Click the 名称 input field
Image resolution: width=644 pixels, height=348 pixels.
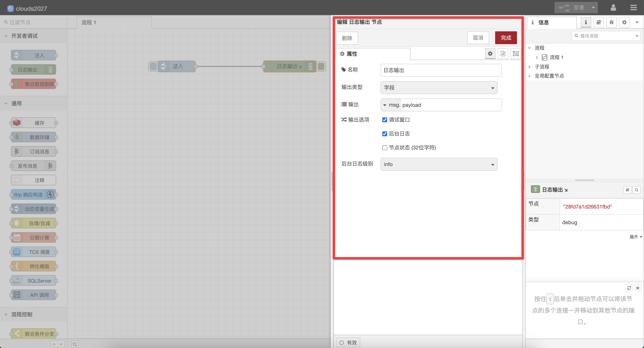[441, 70]
